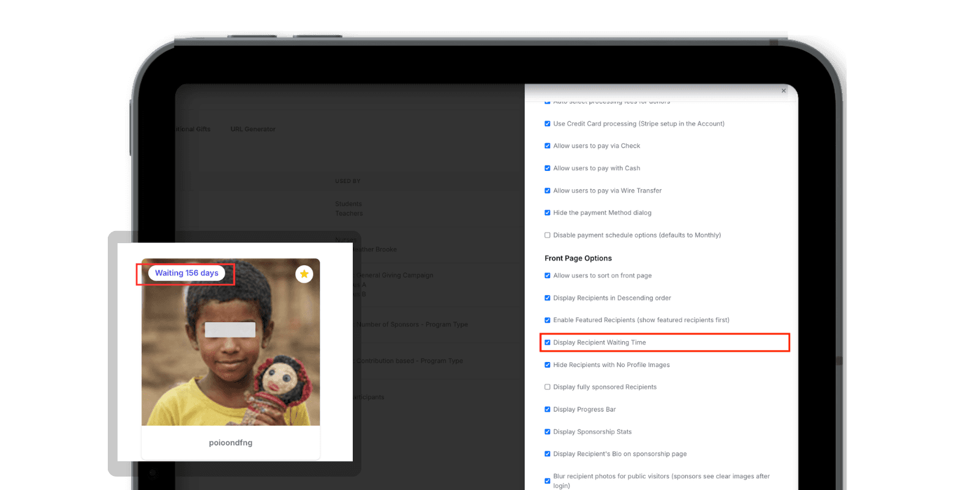The image size is (980, 490).
Task: Toggle Allow users to pay with Cash
Action: [548, 168]
